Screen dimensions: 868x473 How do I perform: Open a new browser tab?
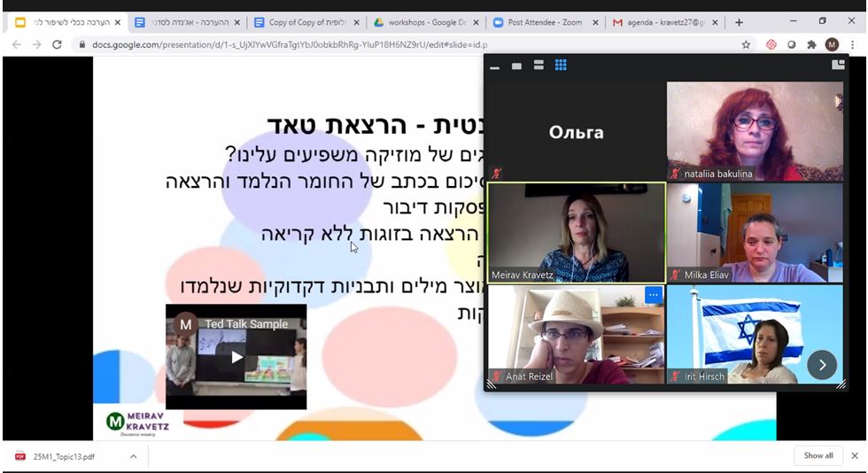(x=739, y=23)
